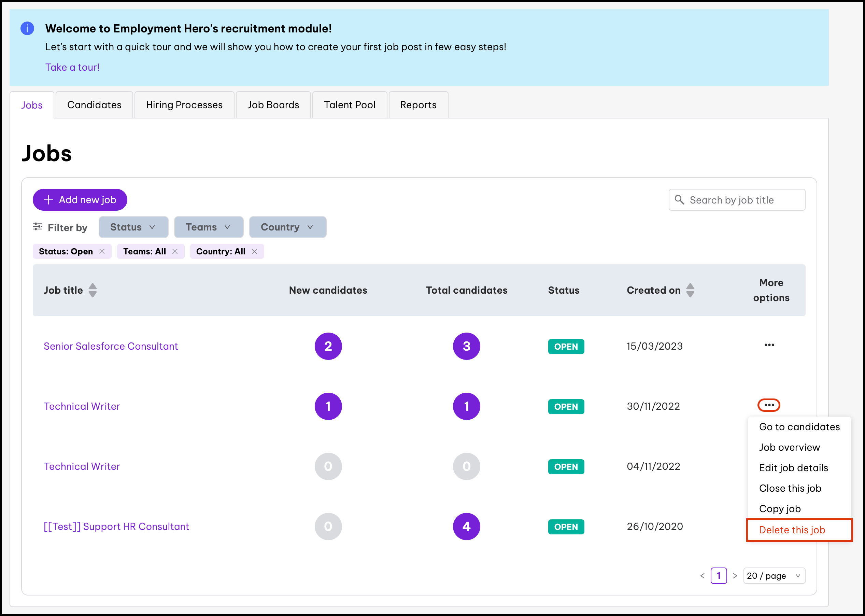Screen dimensions: 865x616
Task: Open more options for Senior Salesforce Consultant
Action: click(x=769, y=345)
